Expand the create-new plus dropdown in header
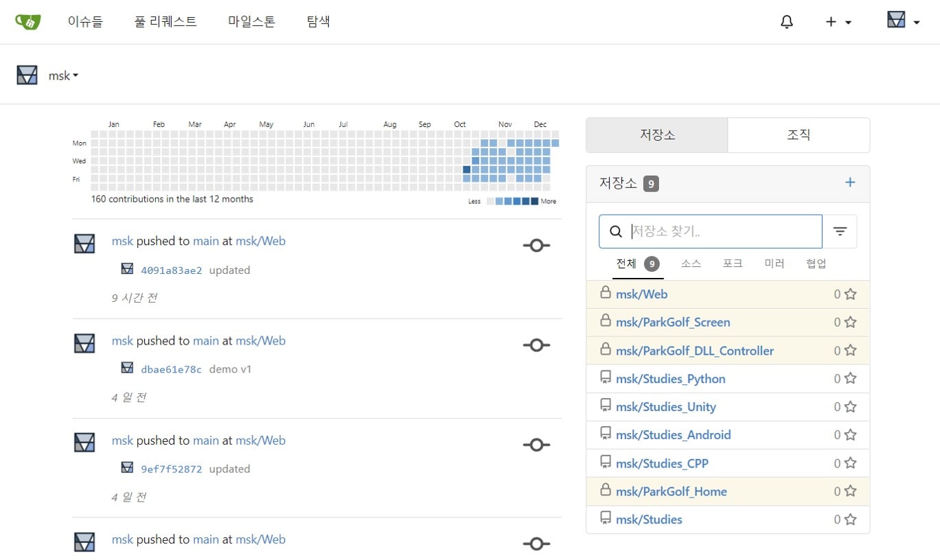This screenshot has width=940, height=560. [838, 22]
